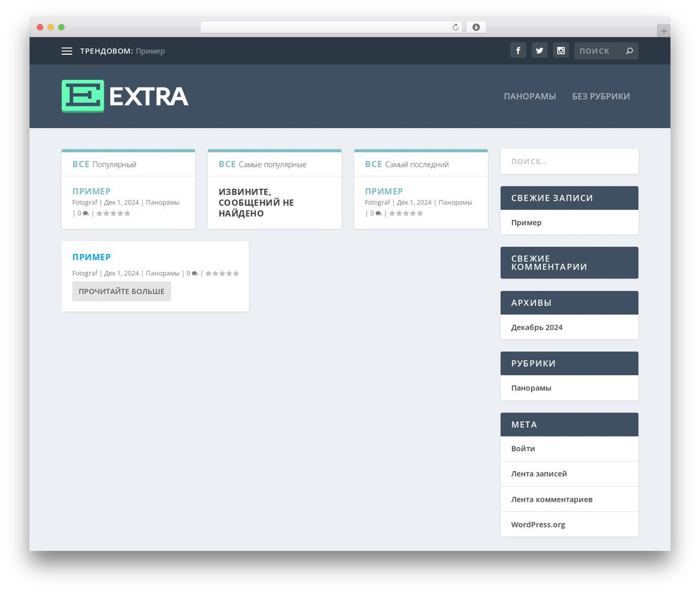Click the Войти login link
The height and width of the screenshot is (593, 700).
click(x=523, y=449)
